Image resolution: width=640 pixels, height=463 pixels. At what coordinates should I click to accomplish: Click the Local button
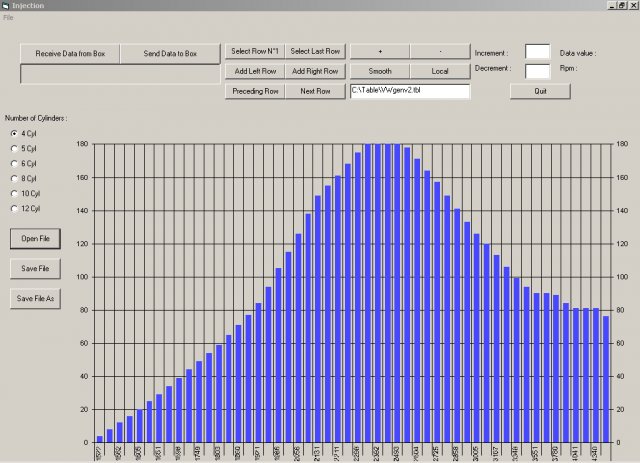[440, 71]
